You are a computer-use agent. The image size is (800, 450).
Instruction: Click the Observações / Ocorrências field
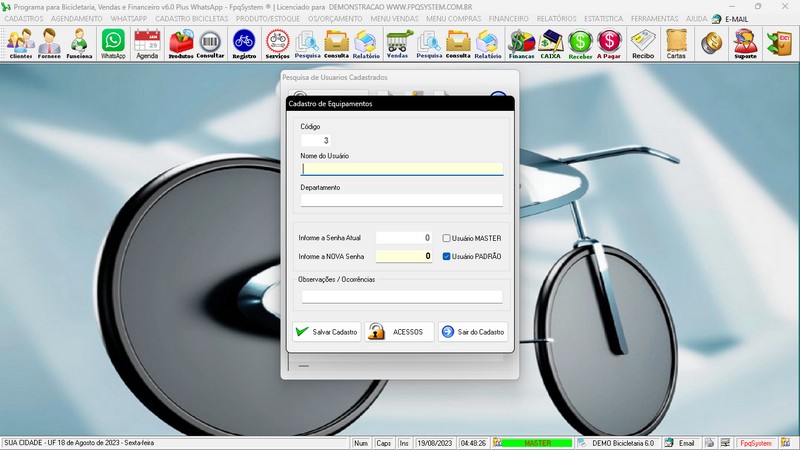point(402,296)
